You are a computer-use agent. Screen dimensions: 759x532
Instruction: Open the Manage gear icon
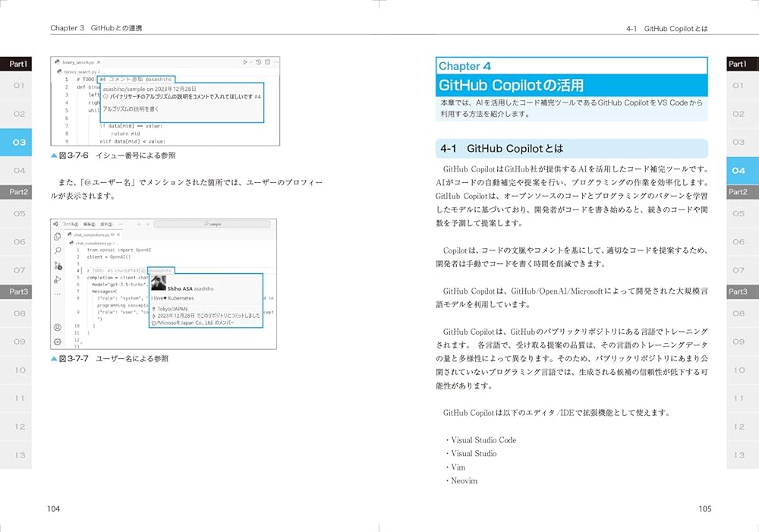click(x=58, y=342)
